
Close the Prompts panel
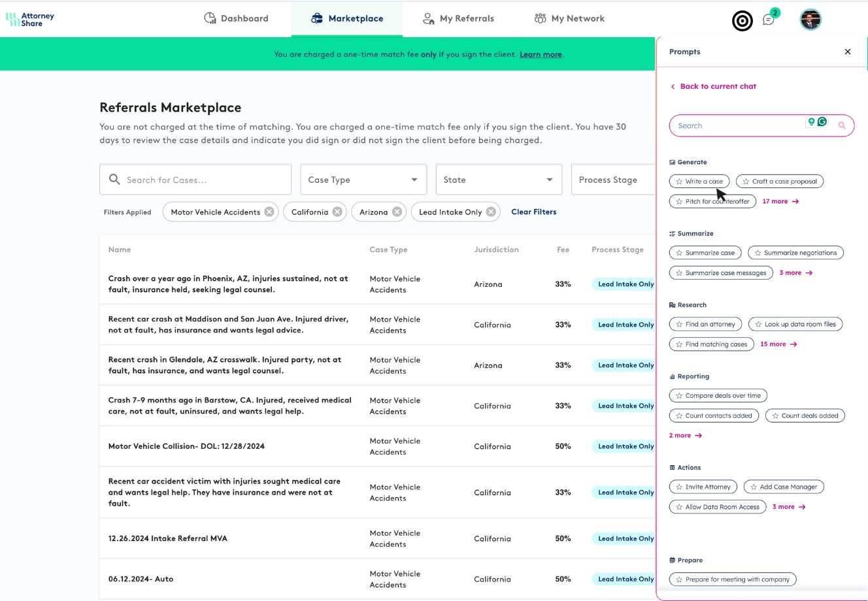click(847, 52)
